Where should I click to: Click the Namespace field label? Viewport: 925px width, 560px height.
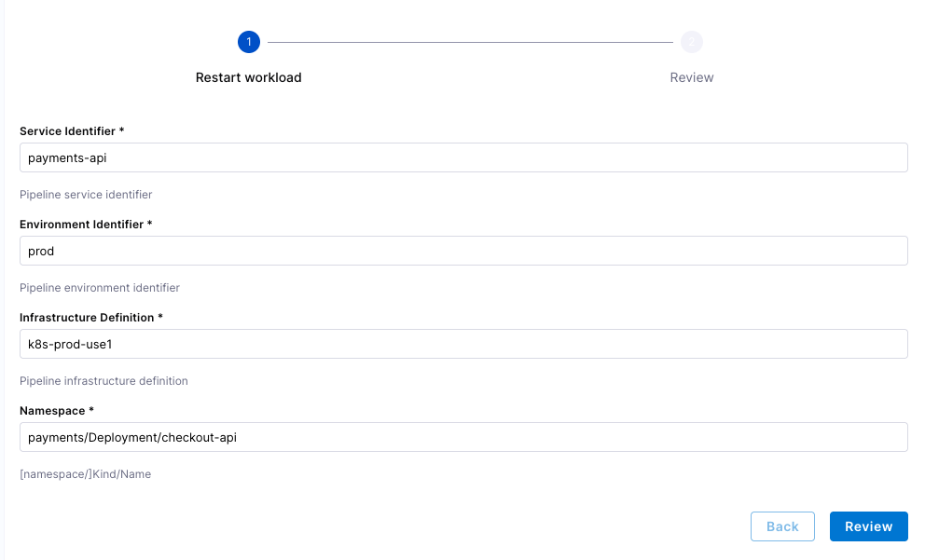pos(57,411)
